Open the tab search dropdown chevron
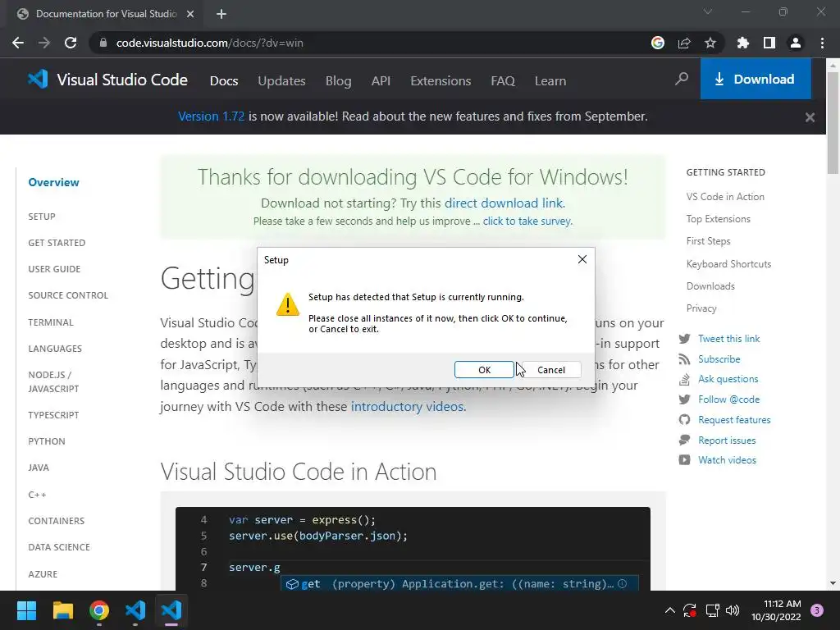The image size is (840, 630). [708, 11]
